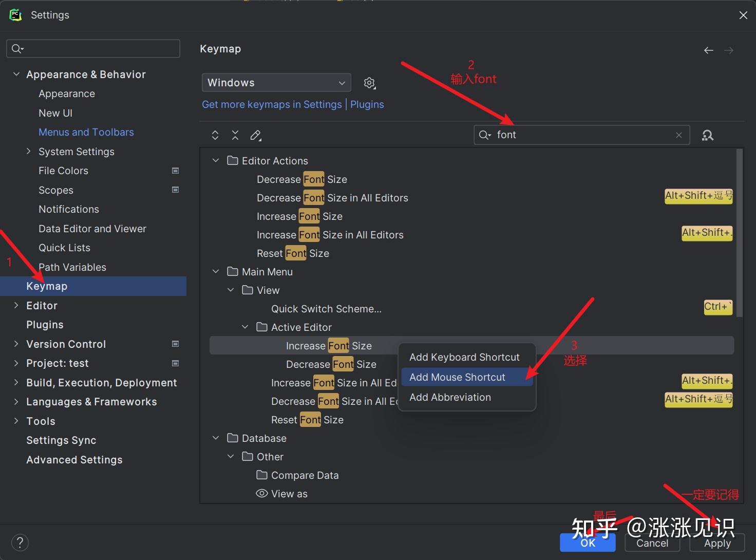The width and height of the screenshot is (756, 560).
Task: Click the Apply button
Action: 717,543
